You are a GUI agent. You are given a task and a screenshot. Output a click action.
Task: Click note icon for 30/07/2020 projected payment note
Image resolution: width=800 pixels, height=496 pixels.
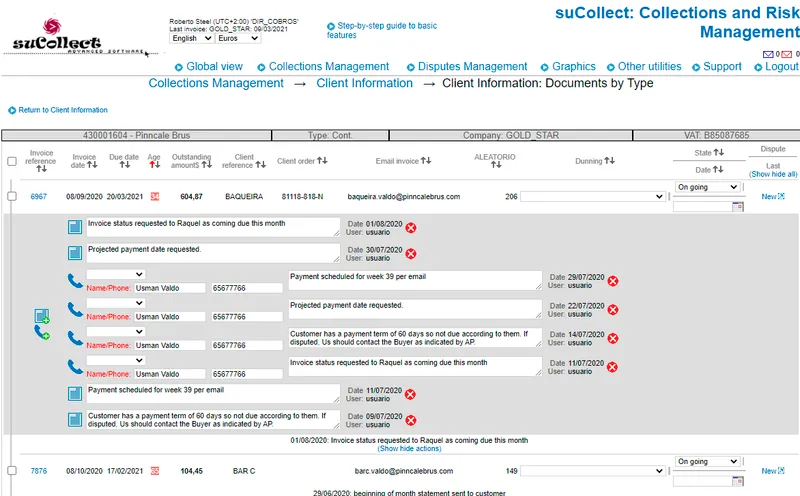coord(75,253)
